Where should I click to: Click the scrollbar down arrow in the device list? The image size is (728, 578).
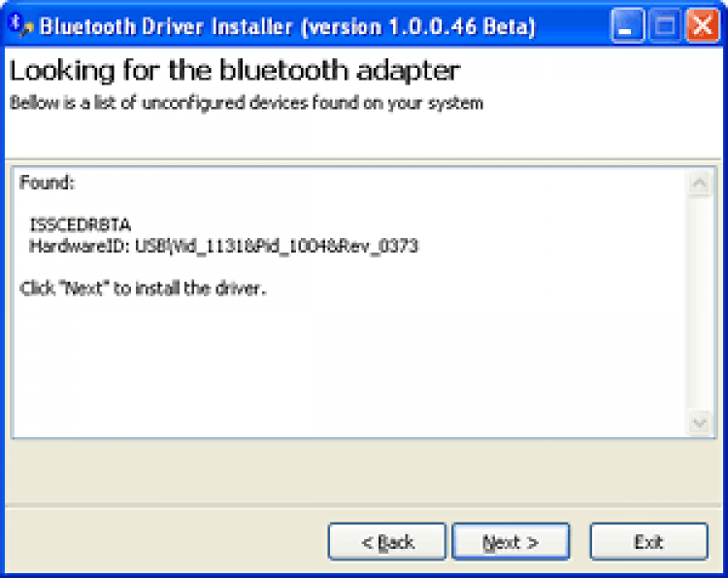coord(699,423)
